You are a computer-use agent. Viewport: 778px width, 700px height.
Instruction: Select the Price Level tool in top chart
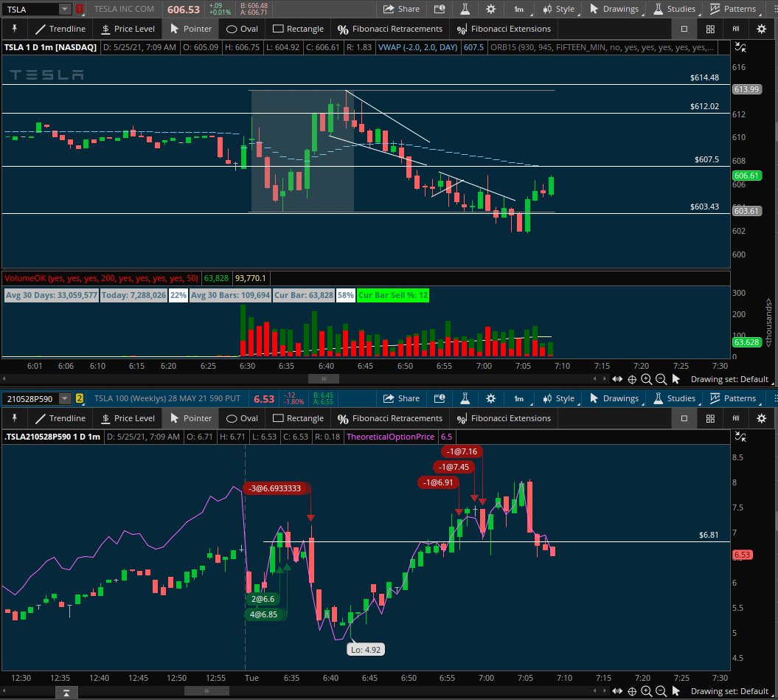(x=128, y=29)
